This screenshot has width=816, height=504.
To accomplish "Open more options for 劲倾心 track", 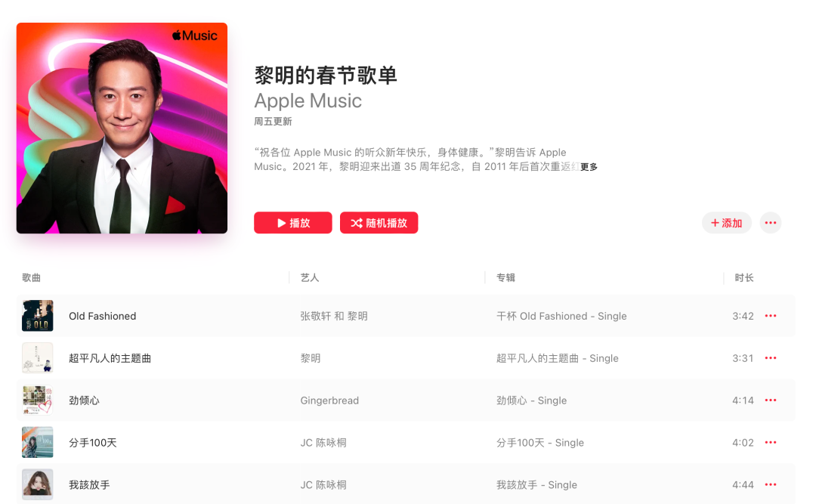I will click(x=771, y=400).
